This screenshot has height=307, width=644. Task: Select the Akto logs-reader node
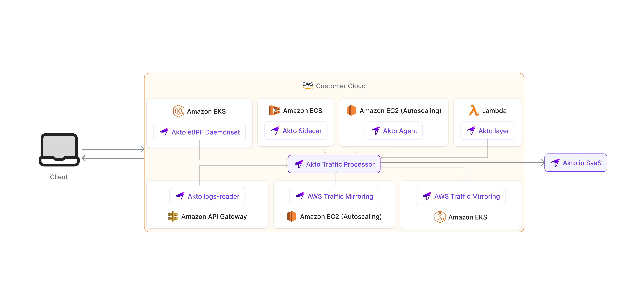207,196
